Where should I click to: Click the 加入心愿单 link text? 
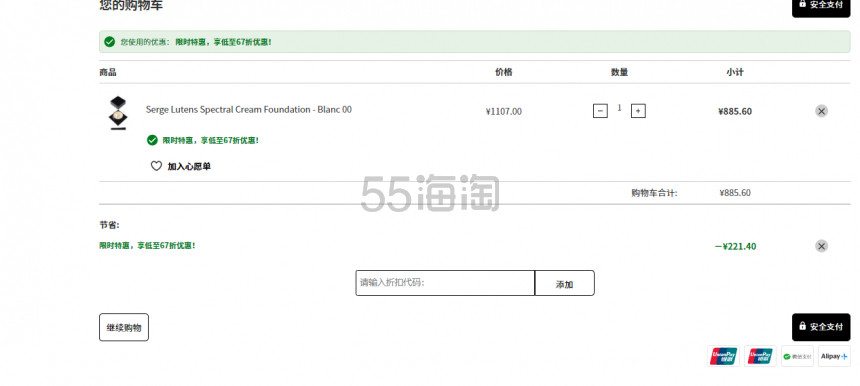[x=189, y=166]
